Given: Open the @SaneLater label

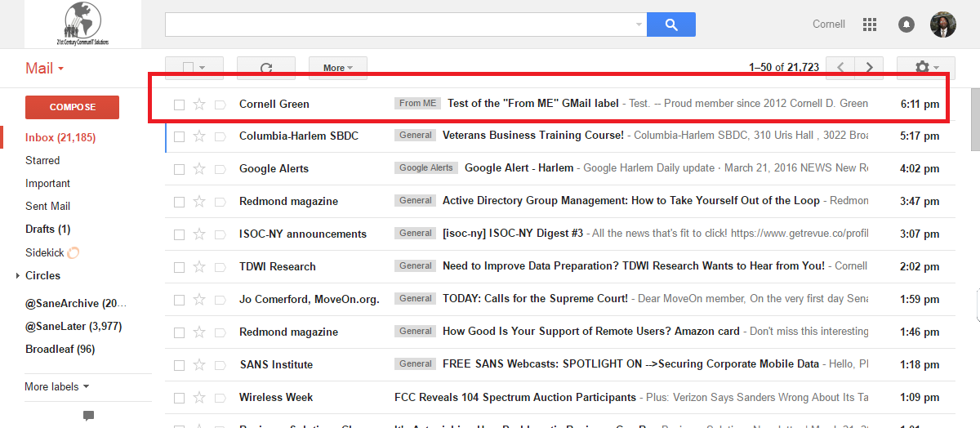Looking at the screenshot, I should click(73, 326).
